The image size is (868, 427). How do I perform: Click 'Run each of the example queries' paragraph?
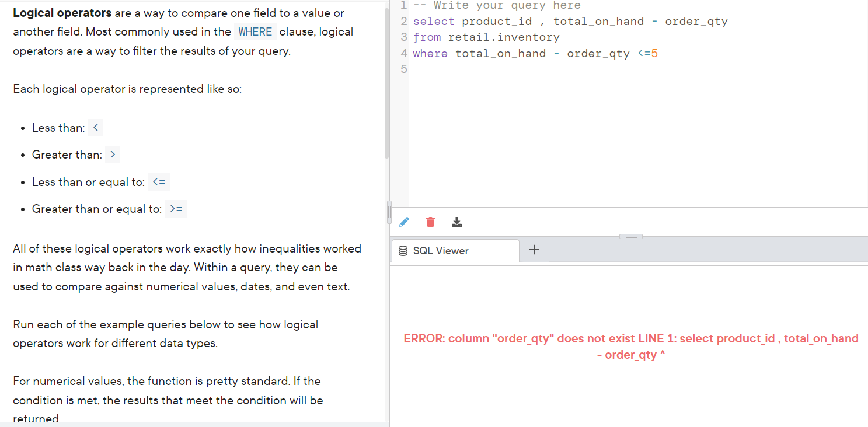pos(166,334)
